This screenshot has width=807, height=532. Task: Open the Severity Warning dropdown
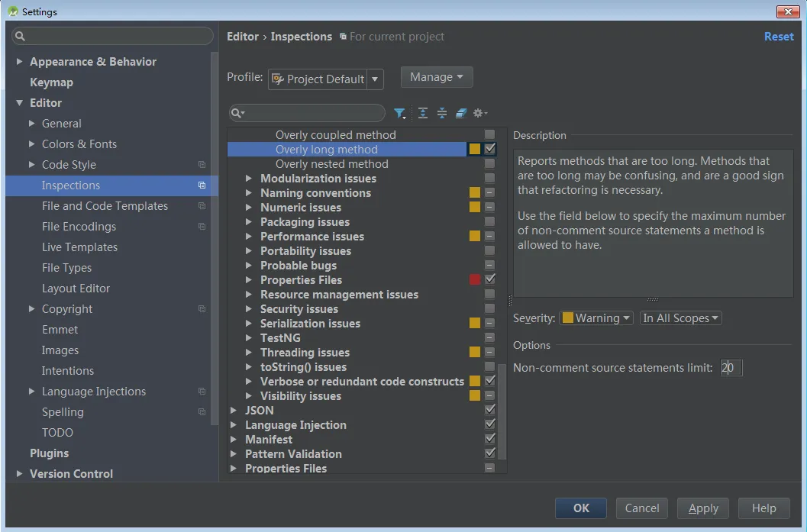[x=596, y=318]
